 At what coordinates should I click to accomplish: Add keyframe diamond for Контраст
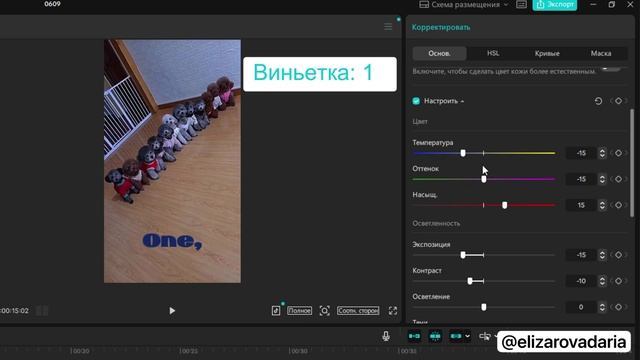618,281
